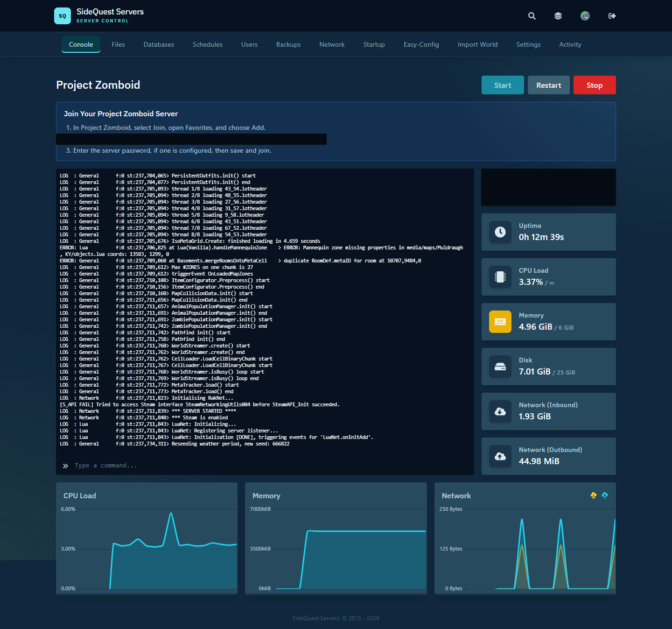This screenshot has height=629, width=672.
Task: Click the 250 Bytes axis label on Network chart
Action: click(x=451, y=509)
